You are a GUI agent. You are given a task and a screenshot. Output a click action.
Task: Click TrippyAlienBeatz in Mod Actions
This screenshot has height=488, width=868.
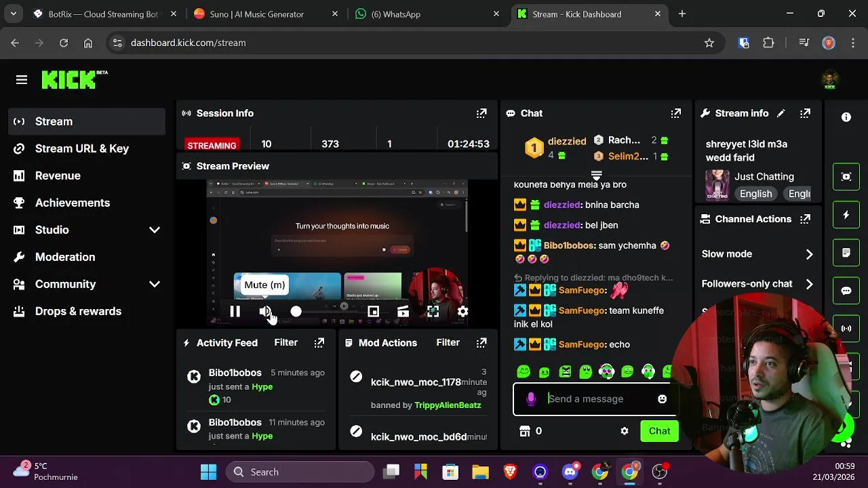pos(448,405)
